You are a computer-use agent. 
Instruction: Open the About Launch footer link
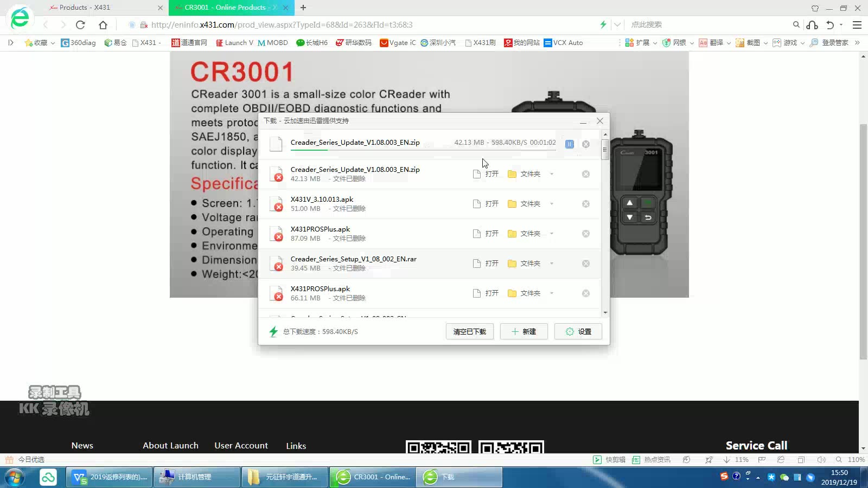(x=170, y=445)
